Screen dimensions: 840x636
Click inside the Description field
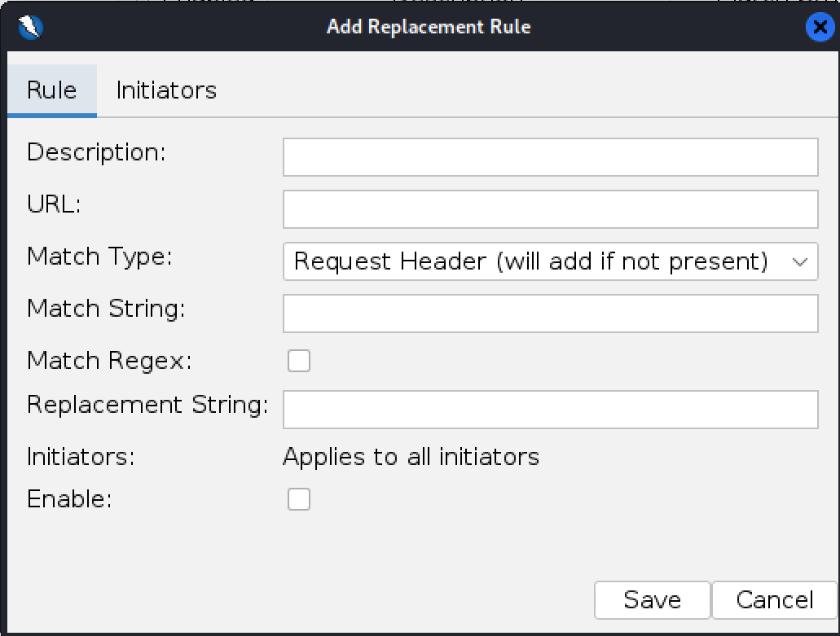pos(550,156)
